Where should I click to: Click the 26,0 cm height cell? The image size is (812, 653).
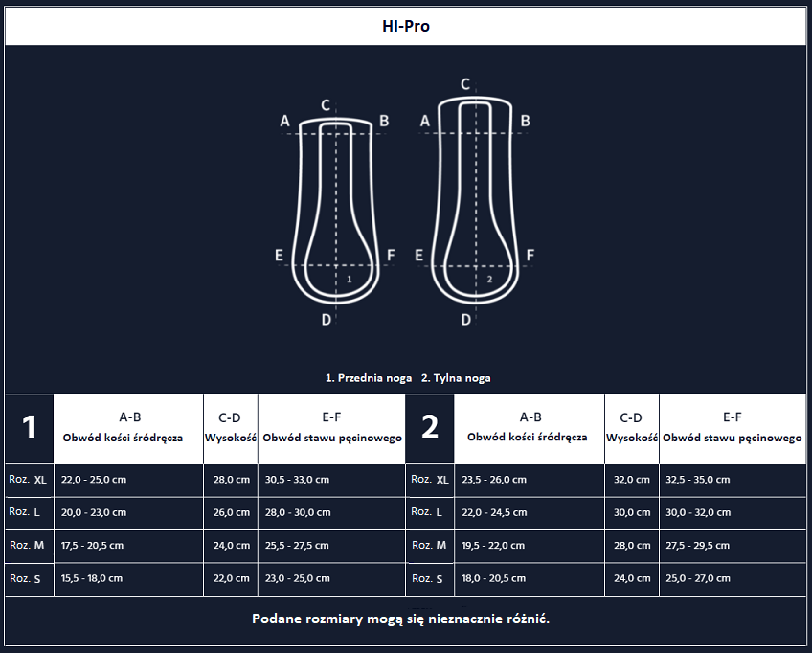tap(232, 512)
